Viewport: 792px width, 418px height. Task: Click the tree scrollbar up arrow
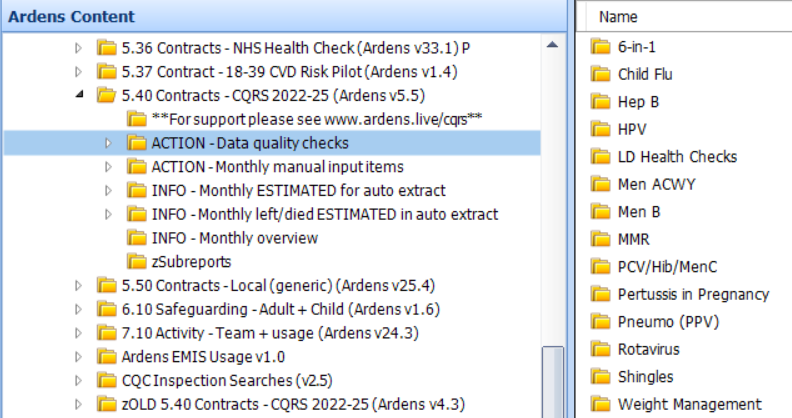[553, 45]
